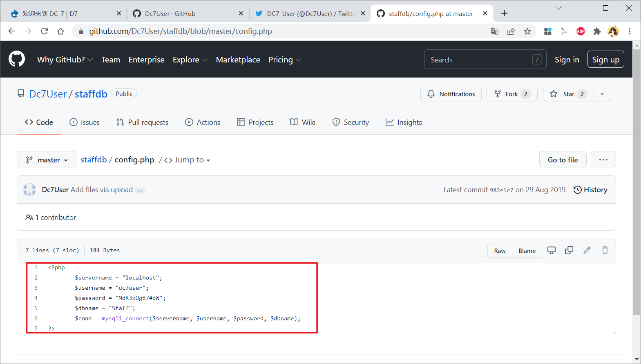Open tab search chevron in title bar
This screenshot has width=641, height=364.
tap(559, 8)
